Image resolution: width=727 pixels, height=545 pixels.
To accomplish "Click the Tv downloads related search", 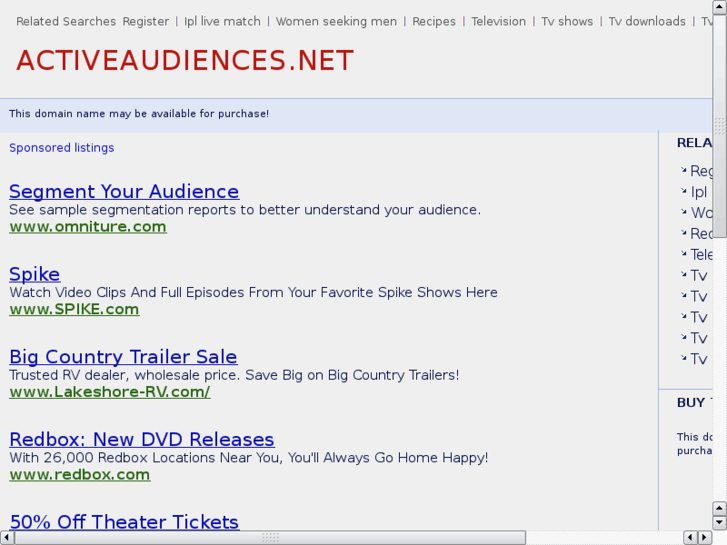I will [647, 21].
